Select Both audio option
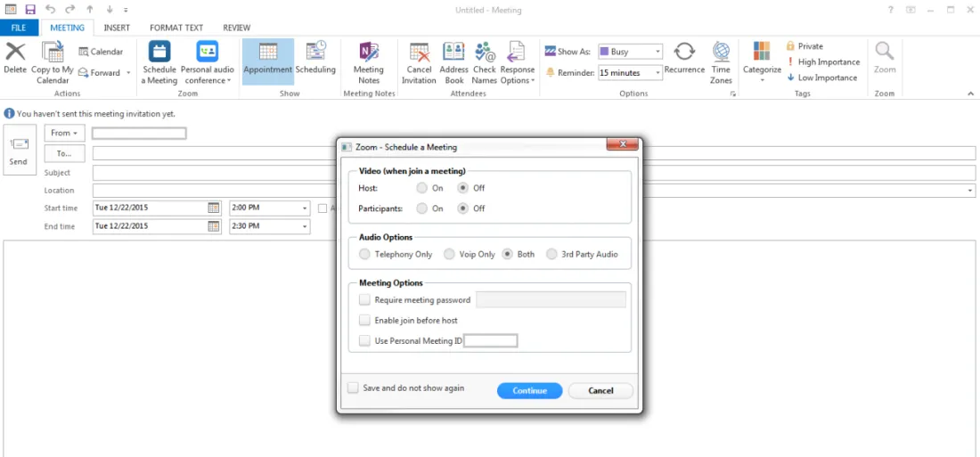The width and height of the screenshot is (980, 457). point(508,255)
